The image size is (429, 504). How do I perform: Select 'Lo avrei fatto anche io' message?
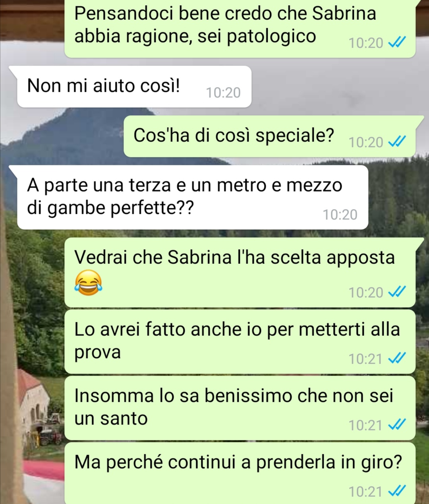pyautogui.click(x=240, y=342)
